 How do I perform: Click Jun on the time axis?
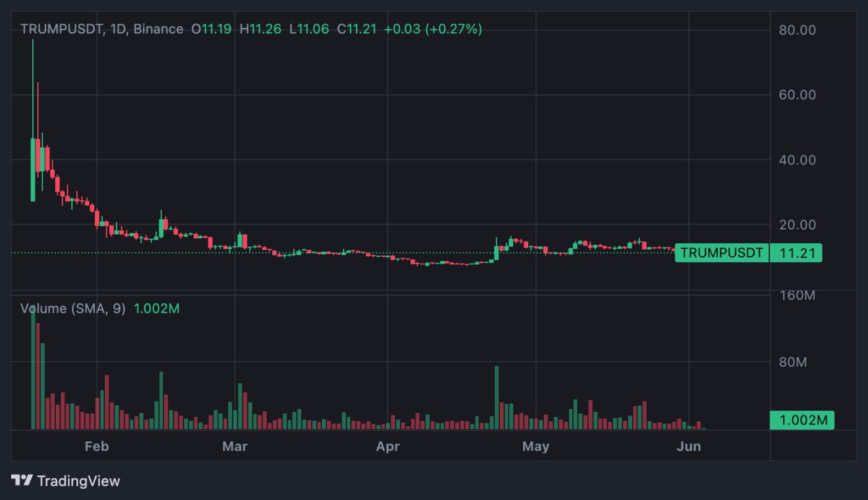689,446
